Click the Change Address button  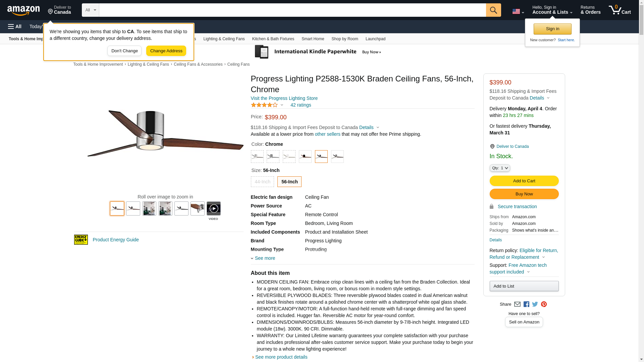pyautogui.click(x=166, y=51)
